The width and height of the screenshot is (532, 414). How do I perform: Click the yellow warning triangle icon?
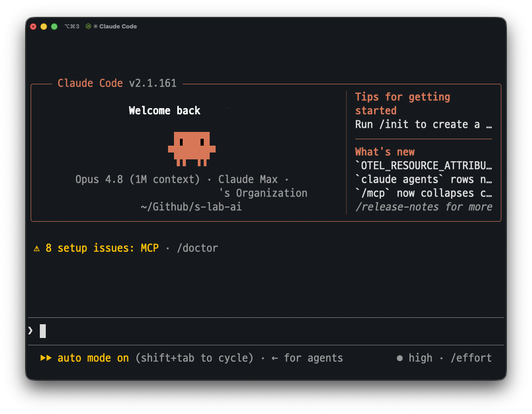click(x=37, y=249)
